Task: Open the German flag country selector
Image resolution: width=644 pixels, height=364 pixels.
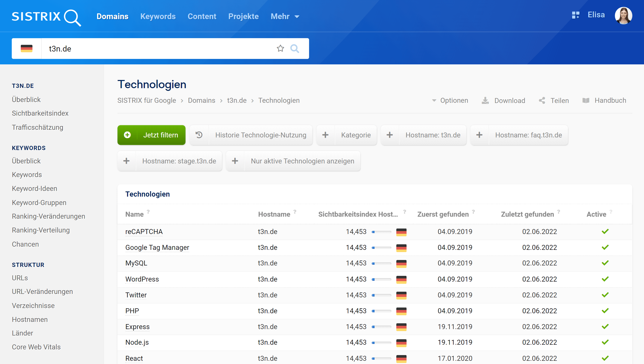Action: [x=27, y=49]
